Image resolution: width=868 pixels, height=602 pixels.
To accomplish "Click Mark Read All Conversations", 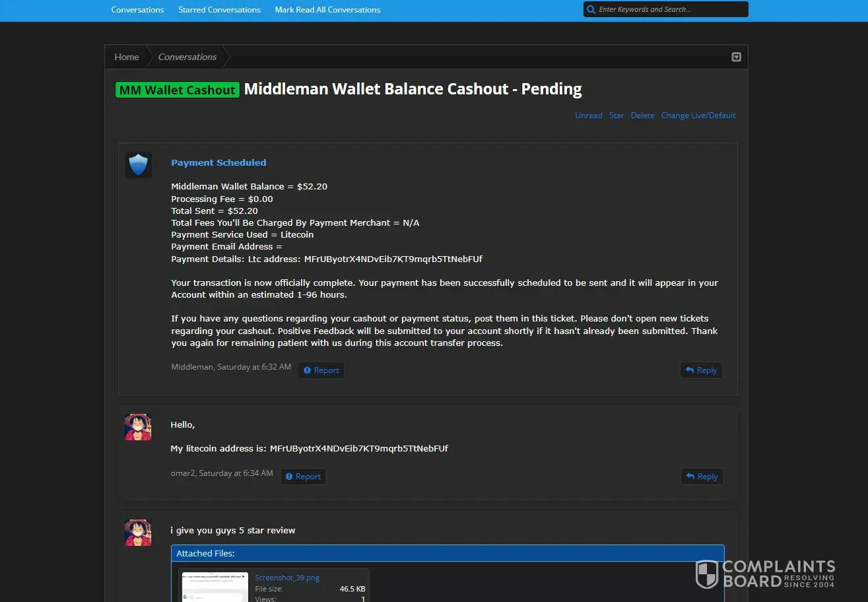I will [x=327, y=10].
